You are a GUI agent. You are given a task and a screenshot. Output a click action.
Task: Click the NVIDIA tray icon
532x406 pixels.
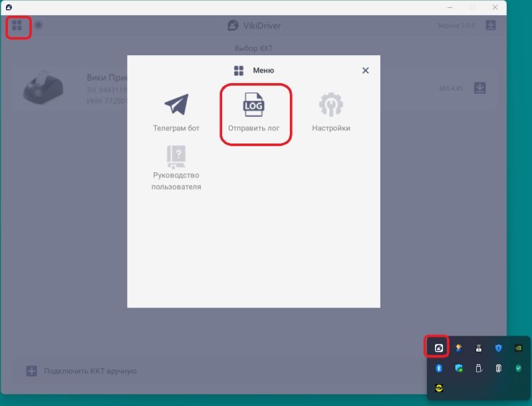[x=518, y=348]
